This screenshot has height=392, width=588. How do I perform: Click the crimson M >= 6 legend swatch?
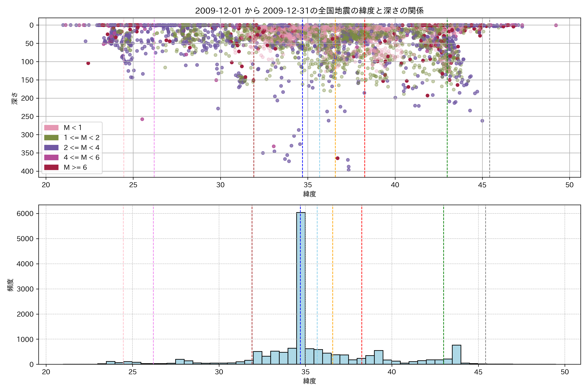click(x=51, y=167)
